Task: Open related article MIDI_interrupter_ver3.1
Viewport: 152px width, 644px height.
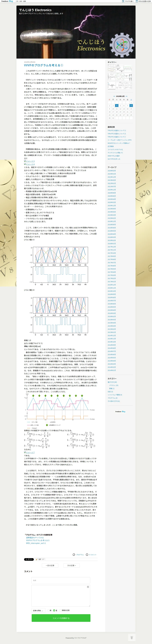Action: pyautogui.click(x=36, y=543)
